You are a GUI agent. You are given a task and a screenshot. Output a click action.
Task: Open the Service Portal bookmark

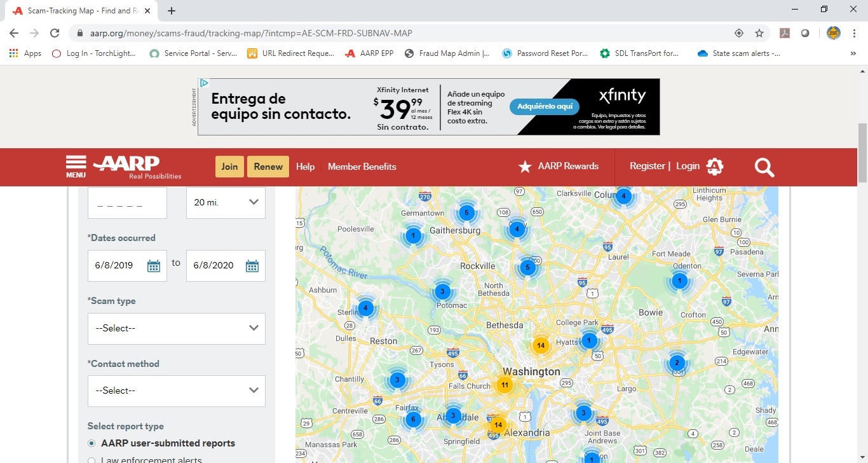(x=193, y=53)
